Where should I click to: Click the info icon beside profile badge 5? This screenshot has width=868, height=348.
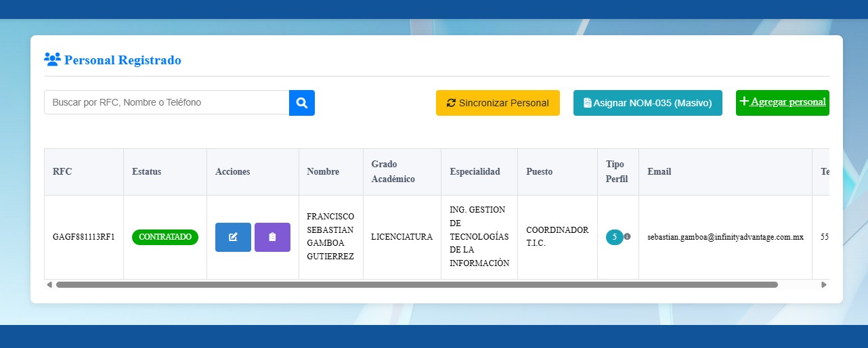(x=627, y=237)
